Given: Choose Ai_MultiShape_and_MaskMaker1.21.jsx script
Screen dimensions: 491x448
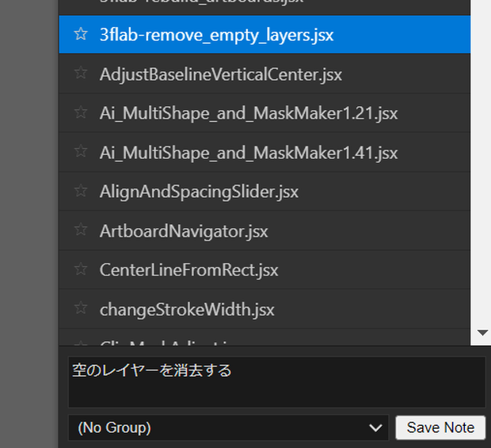Looking at the screenshot, I should point(265,113).
